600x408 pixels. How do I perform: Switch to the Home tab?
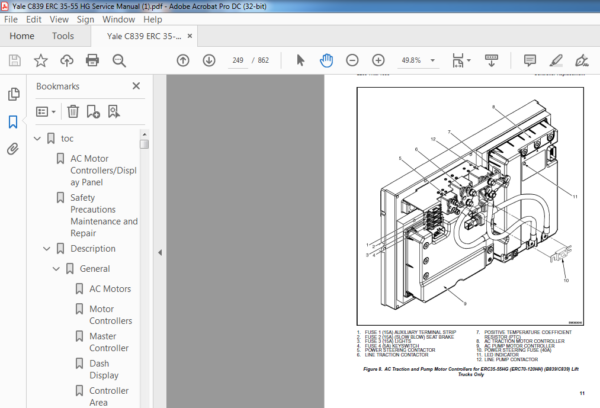[x=22, y=36]
